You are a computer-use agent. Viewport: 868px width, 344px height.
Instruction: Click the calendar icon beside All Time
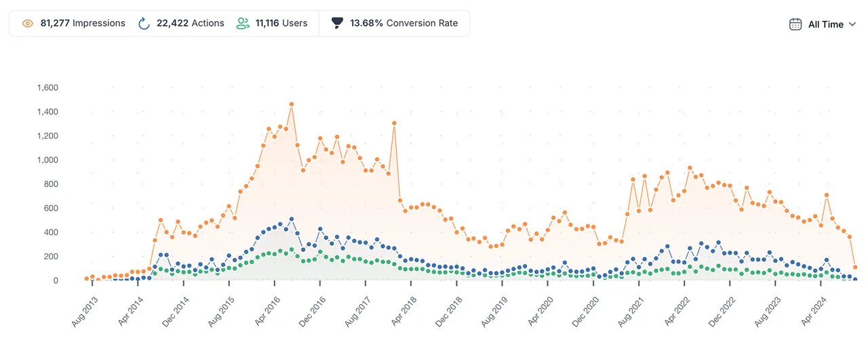point(795,24)
